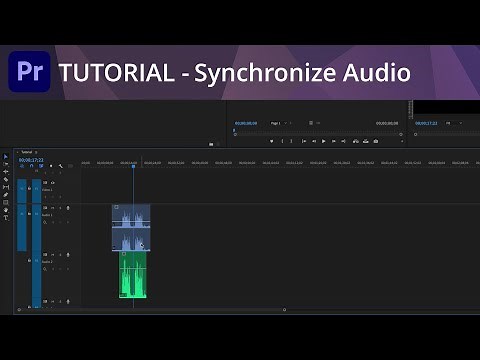480x360 pixels.
Task: Toggle V1 track targeting
Action: point(36,191)
